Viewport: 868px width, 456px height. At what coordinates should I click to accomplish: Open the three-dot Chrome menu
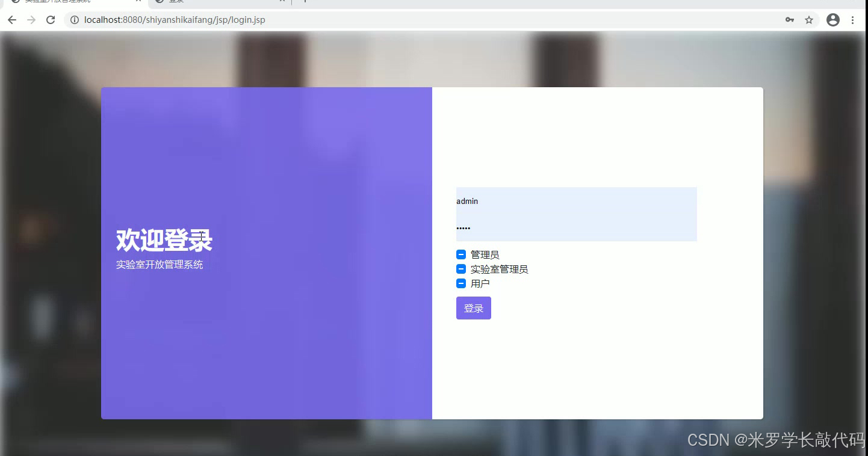point(854,19)
